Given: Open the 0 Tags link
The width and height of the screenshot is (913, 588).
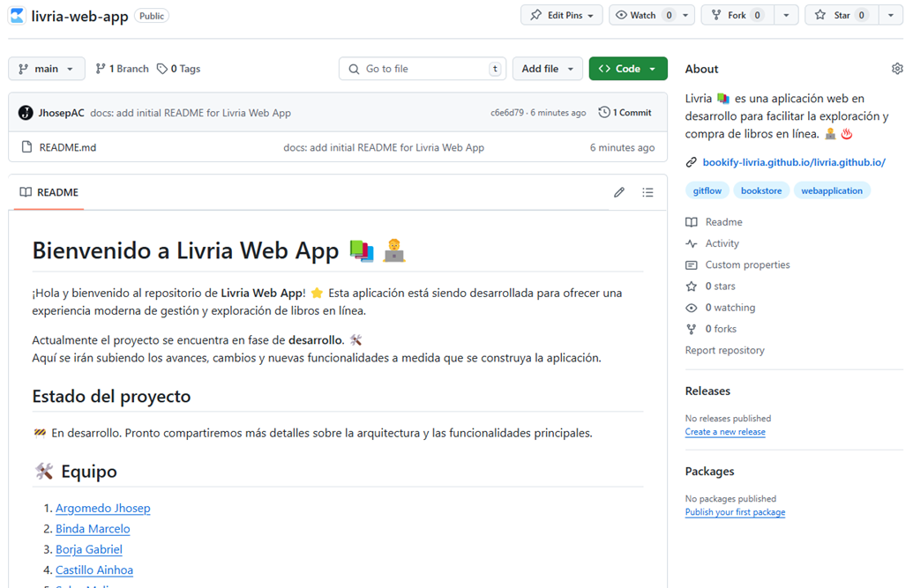Looking at the screenshot, I should tap(179, 69).
